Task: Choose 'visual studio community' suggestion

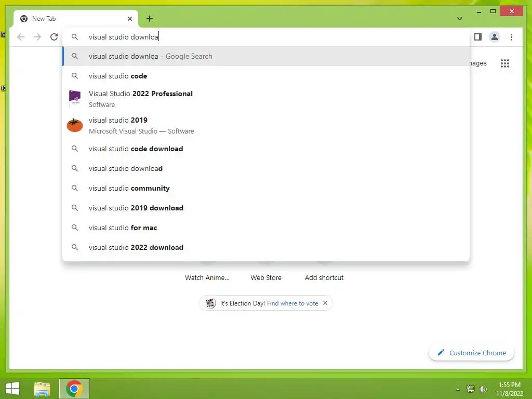Action: click(x=267, y=188)
